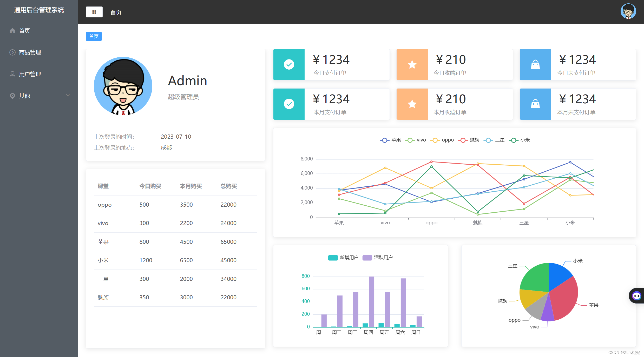Click bag icon on 本月未支付订单 card

535,104
